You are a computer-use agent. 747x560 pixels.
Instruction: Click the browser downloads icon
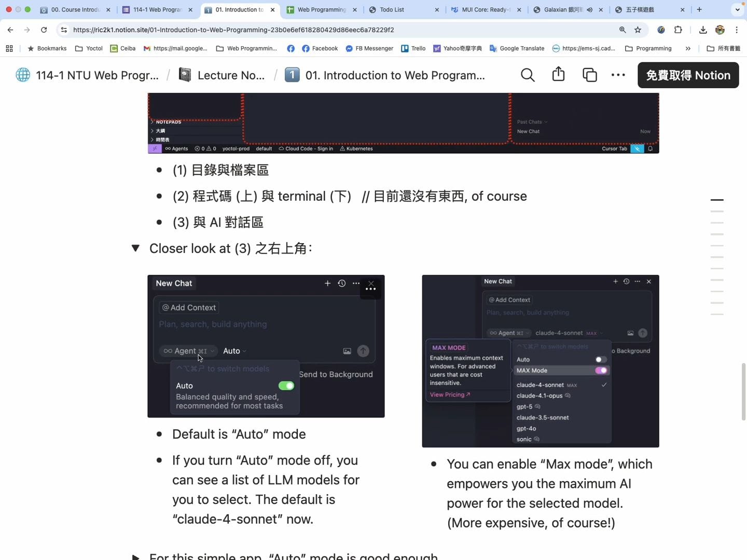703,30
